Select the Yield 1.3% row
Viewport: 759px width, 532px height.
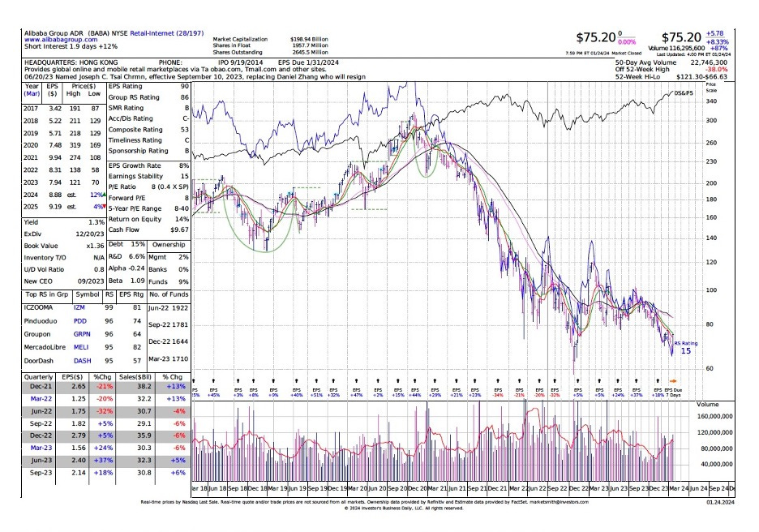click(x=64, y=222)
